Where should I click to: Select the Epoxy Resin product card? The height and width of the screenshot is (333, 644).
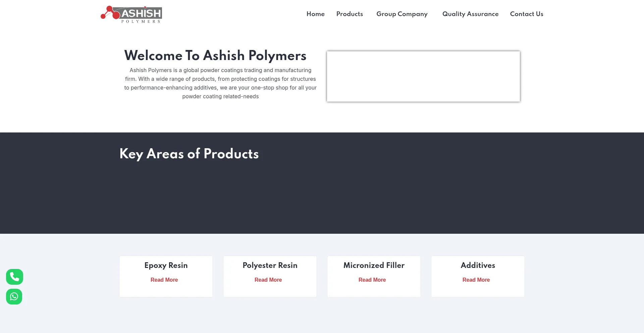pos(166,276)
